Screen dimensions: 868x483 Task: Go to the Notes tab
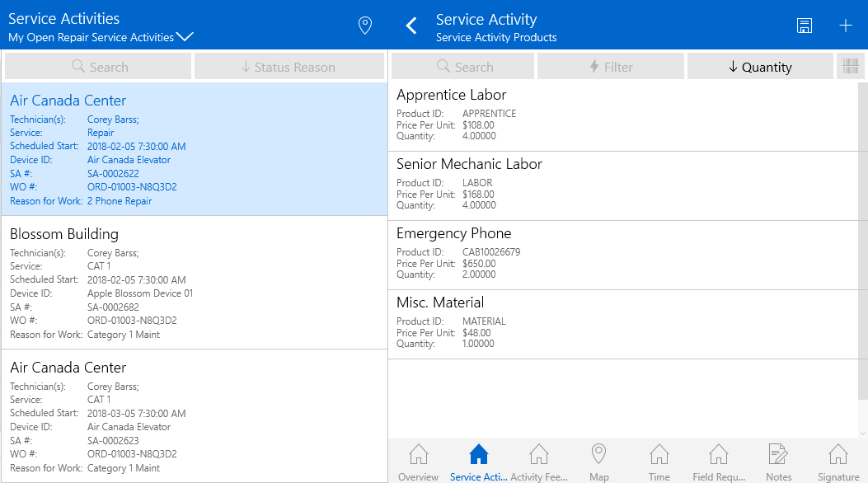pos(778,462)
